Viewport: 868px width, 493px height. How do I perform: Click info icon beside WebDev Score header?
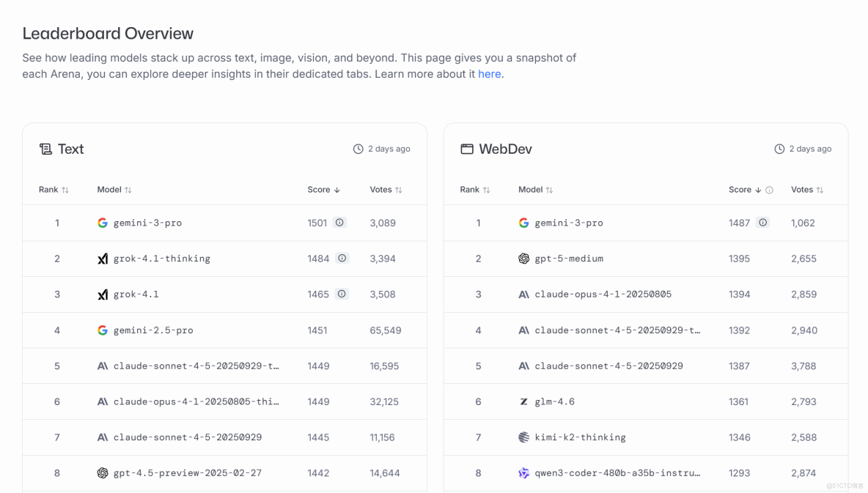click(769, 190)
